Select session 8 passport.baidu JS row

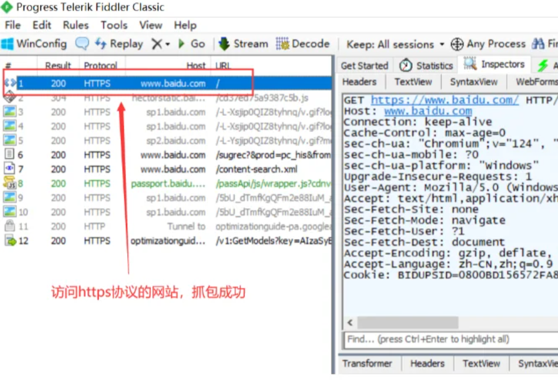click(x=166, y=183)
